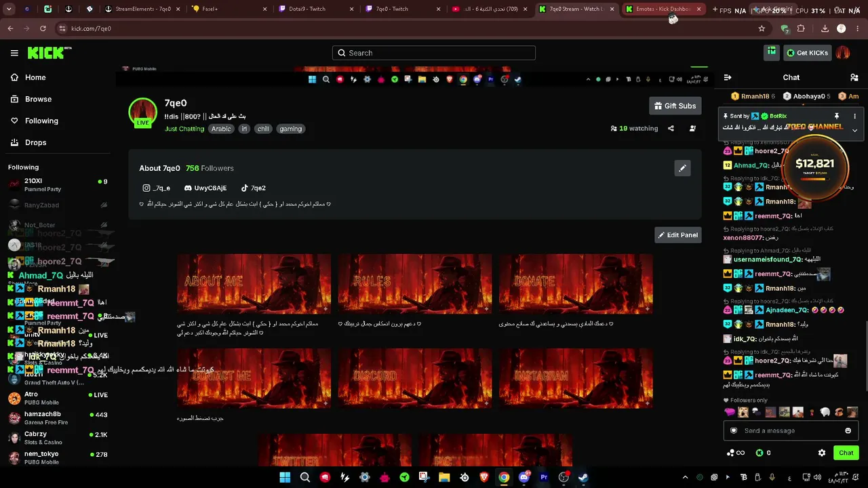Click the browser downloads icon
The image size is (868, 488).
(x=825, y=28)
